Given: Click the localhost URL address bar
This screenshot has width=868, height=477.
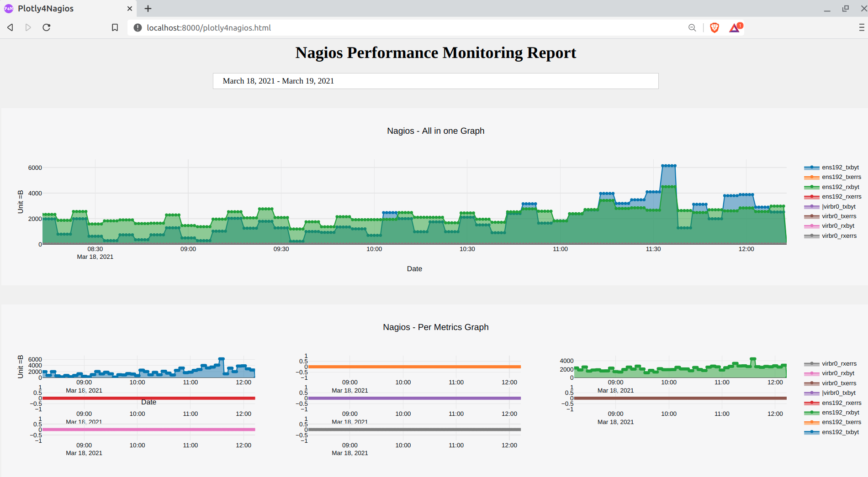Looking at the screenshot, I should coord(209,28).
